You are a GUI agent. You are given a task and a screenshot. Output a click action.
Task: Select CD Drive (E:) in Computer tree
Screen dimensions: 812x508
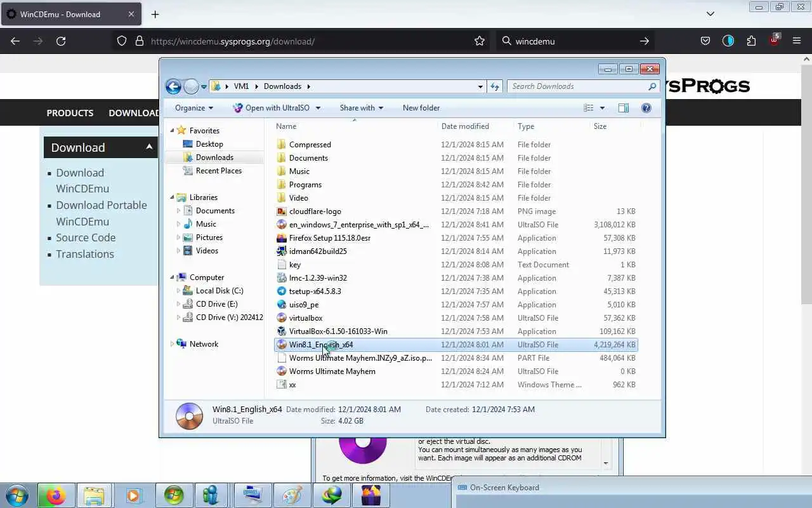tap(217, 304)
